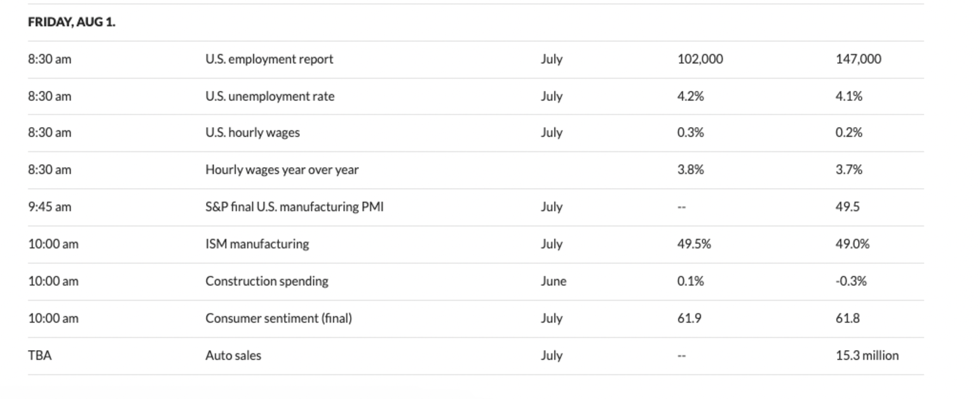Screen dimensions: 980x399
Task: Click Hourly wages year over year
Action: click(282, 170)
